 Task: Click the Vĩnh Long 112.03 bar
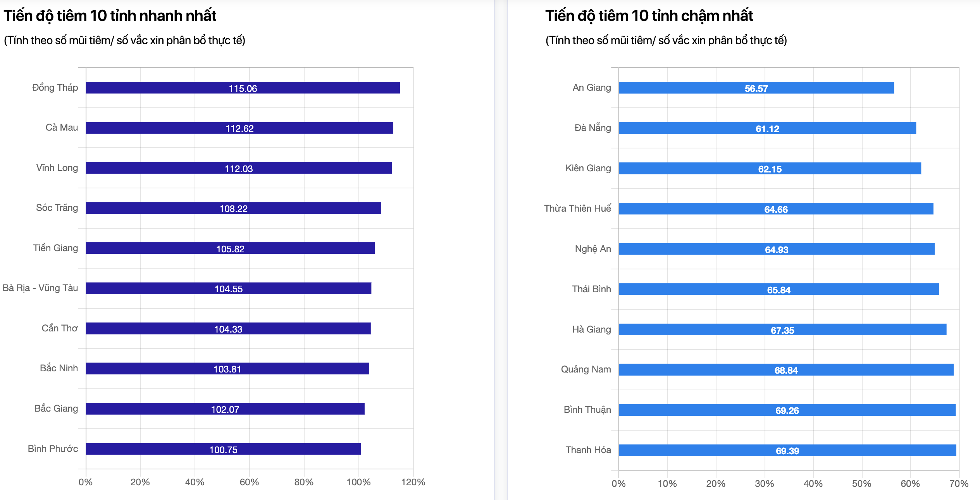coord(238,168)
